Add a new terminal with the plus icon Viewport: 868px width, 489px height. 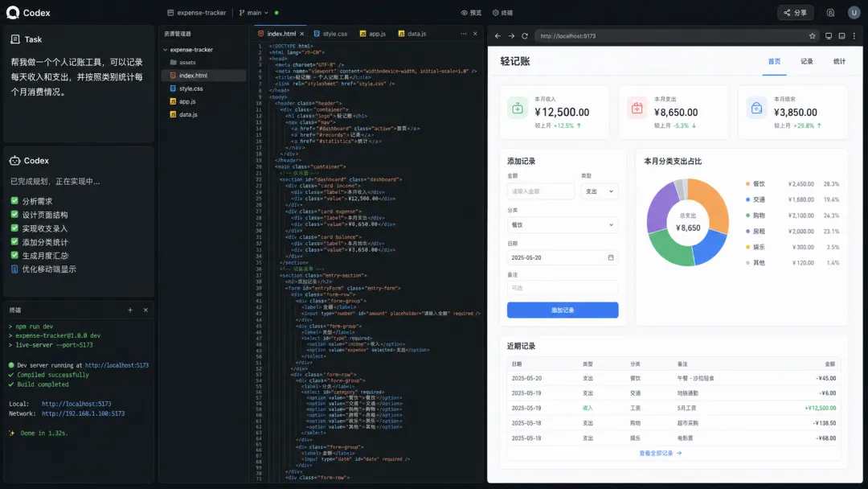pyautogui.click(x=130, y=310)
